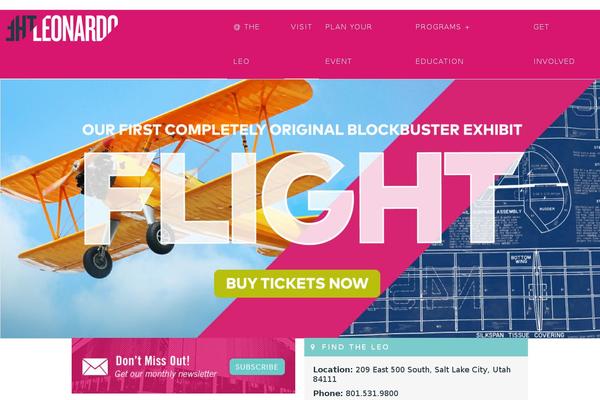Click the Subscribe newsletter button
This screenshot has height=400, width=600.
257,367
